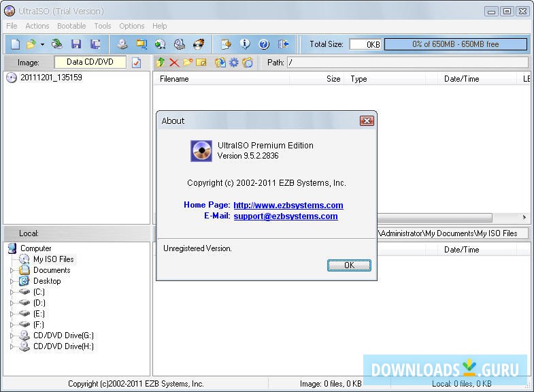Click the Save floppy disk icon
This screenshot has height=392, width=534.
pyautogui.click(x=76, y=44)
